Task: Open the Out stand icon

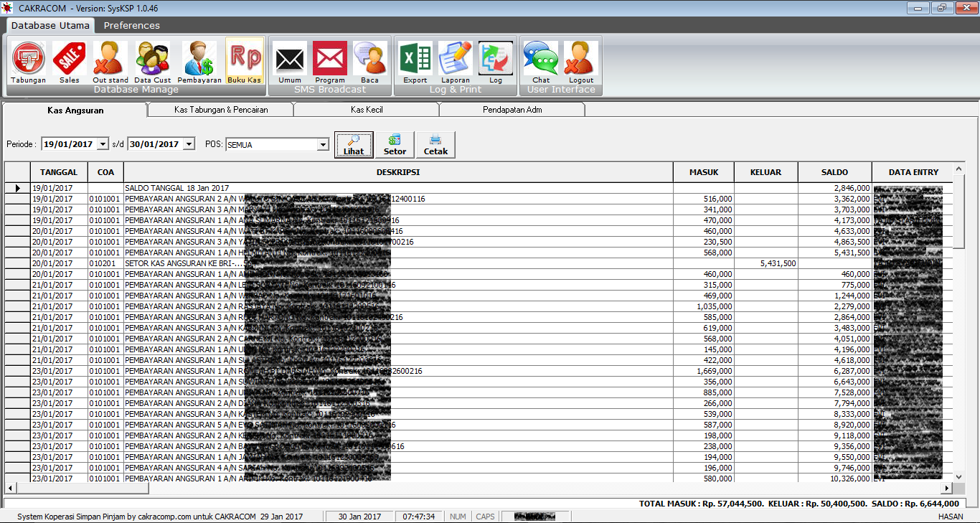Action: pos(110,59)
